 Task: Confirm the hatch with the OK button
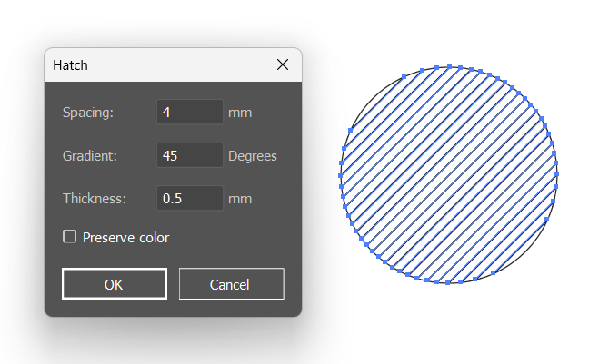coord(115,284)
